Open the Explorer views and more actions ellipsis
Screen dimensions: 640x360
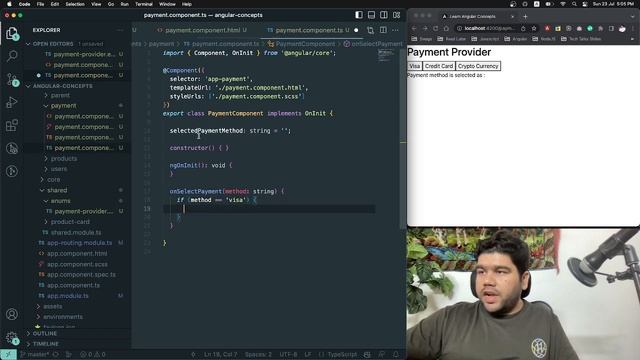pos(120,30)
